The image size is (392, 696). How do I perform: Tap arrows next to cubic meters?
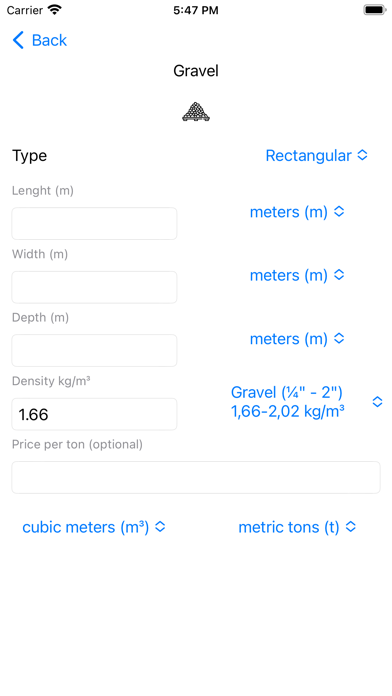[x=160, y=527]
